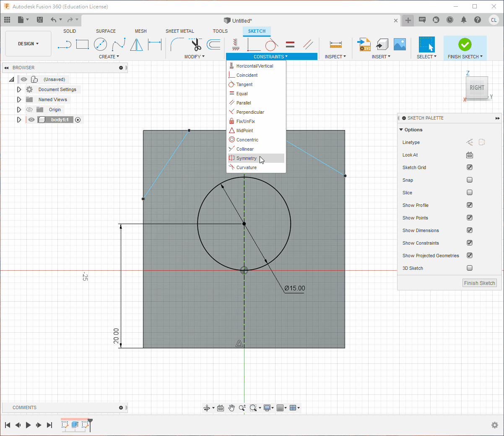Select the Fillet tool in Modify
Screen dimensions: 504x436
pyautogui.click(x=177, y=44)
